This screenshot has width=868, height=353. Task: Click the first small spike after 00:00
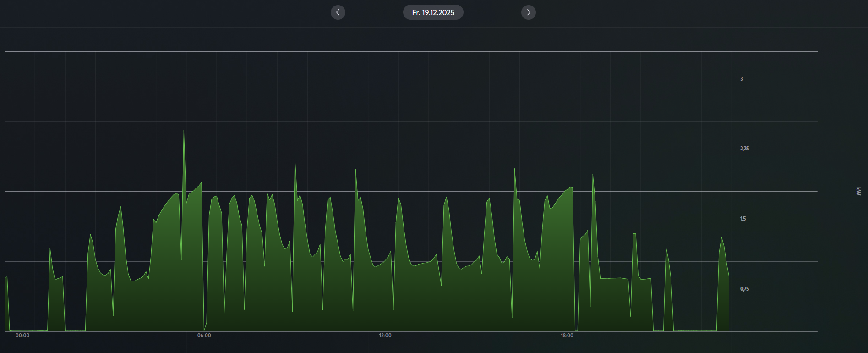coord(50,249)
